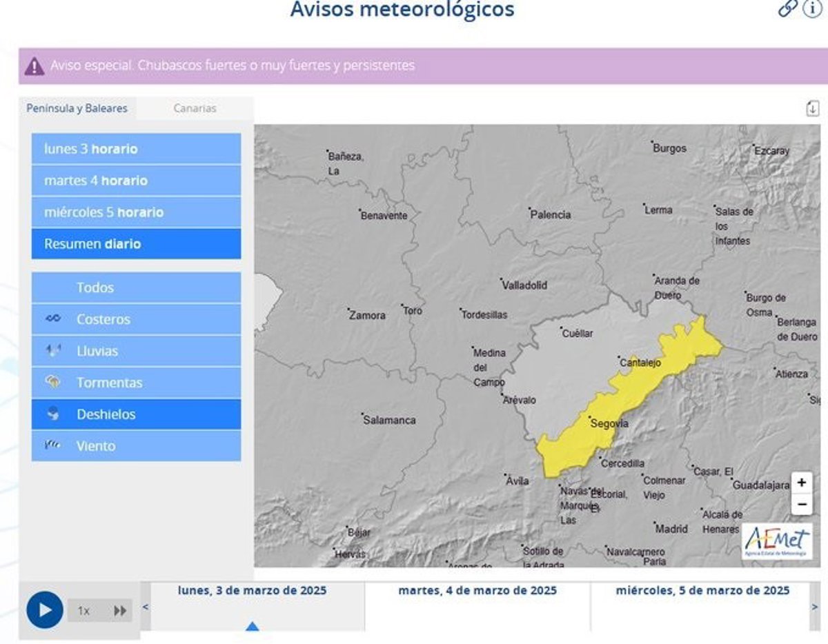
Task: Open the Península y Baleares tab
Action: point(77,108)
